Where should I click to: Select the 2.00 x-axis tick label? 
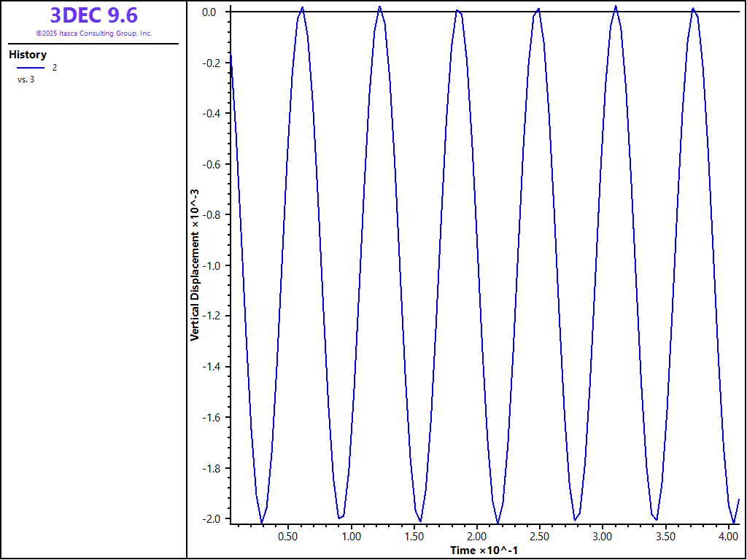click(476, 536)
